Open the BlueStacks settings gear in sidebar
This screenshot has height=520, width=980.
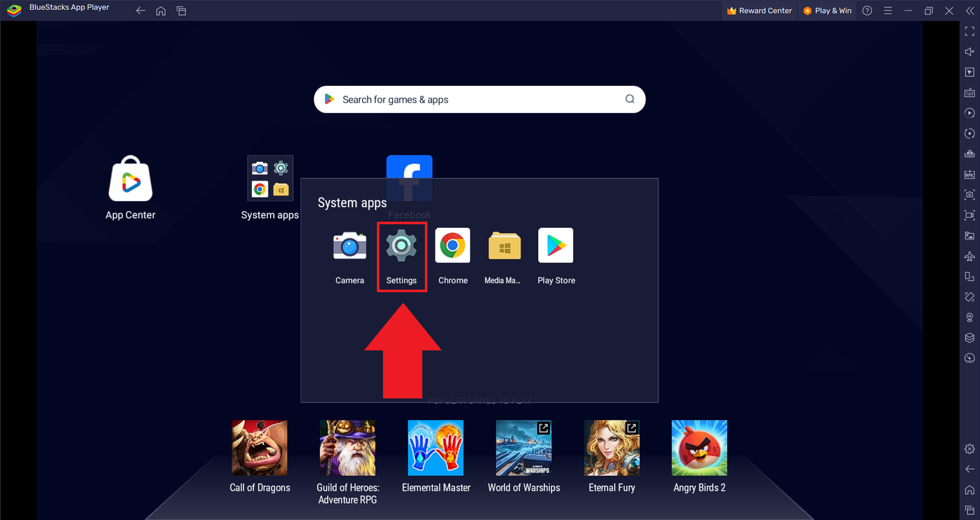pos(970,449)
